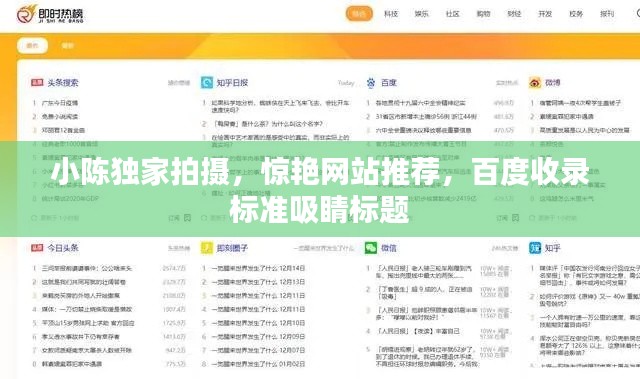
Task: Click the 知乎日报 section icon
Action: pyautogui.click(x=207, y=83)
